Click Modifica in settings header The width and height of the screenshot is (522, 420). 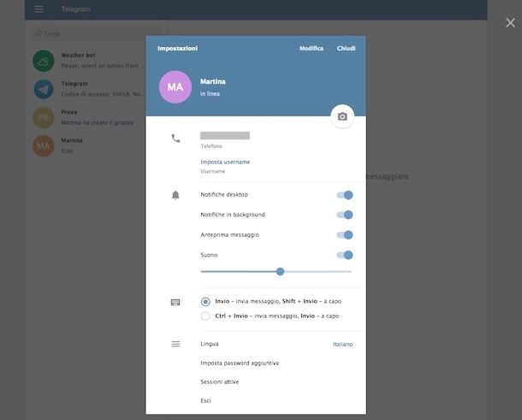click(311, 48)
